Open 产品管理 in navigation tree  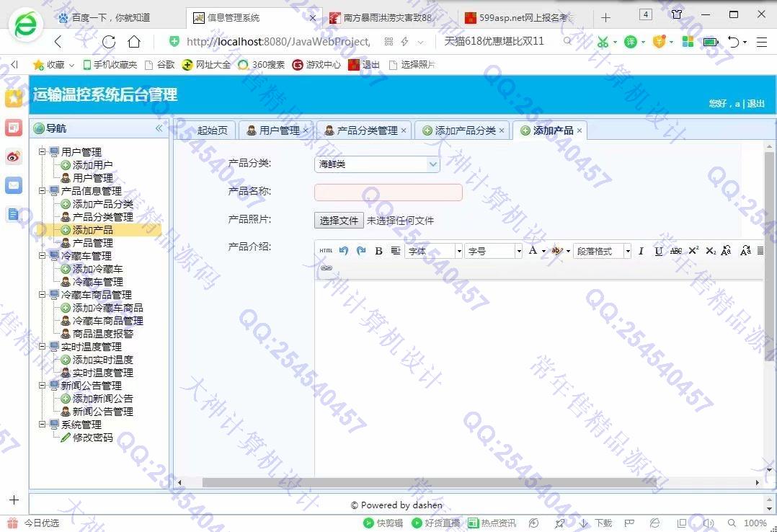coord(92,243)
